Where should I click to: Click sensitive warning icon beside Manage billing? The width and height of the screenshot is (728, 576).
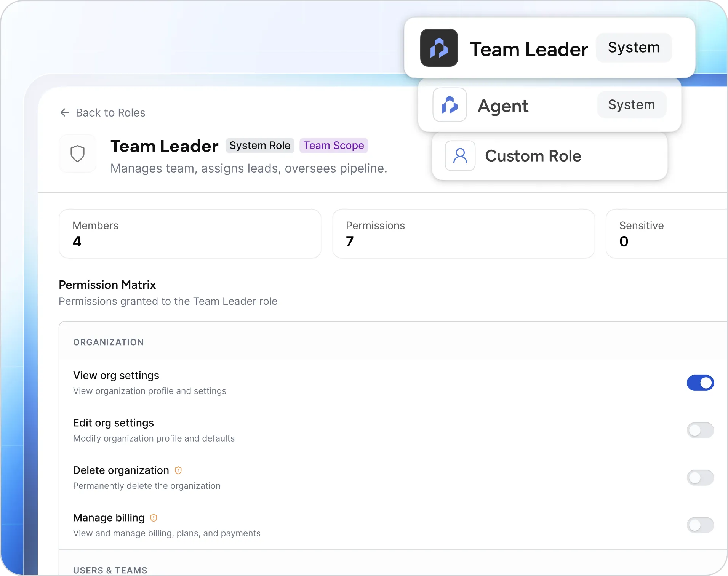tap(154, 518)
